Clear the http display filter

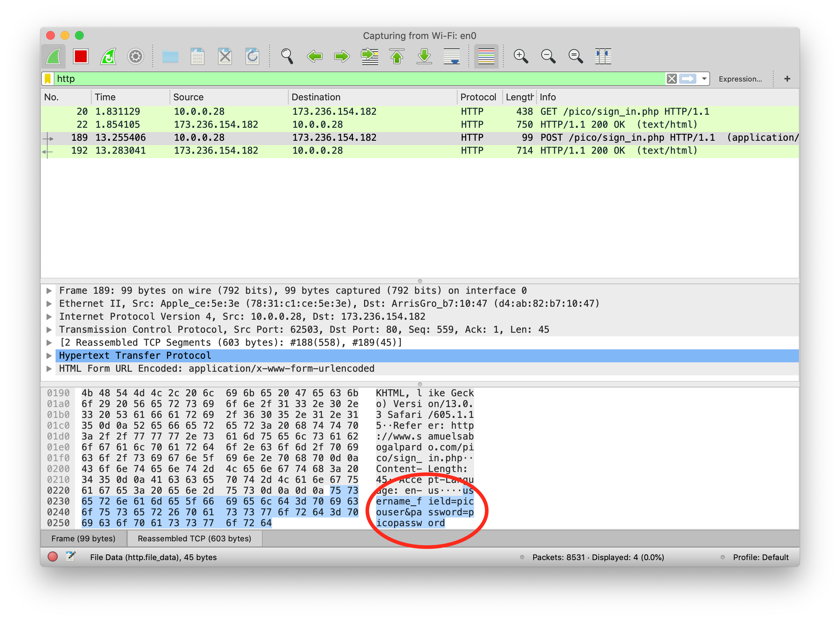click(x=671, y=79)
